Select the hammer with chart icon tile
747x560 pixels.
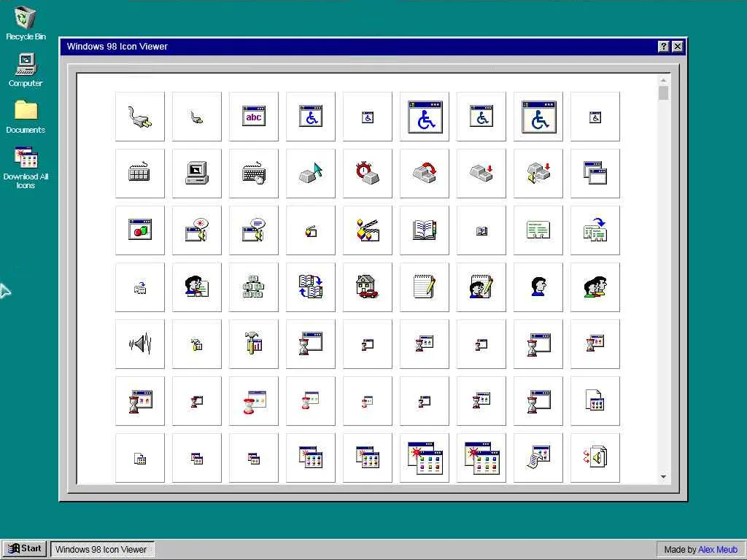tap(253, 344)
